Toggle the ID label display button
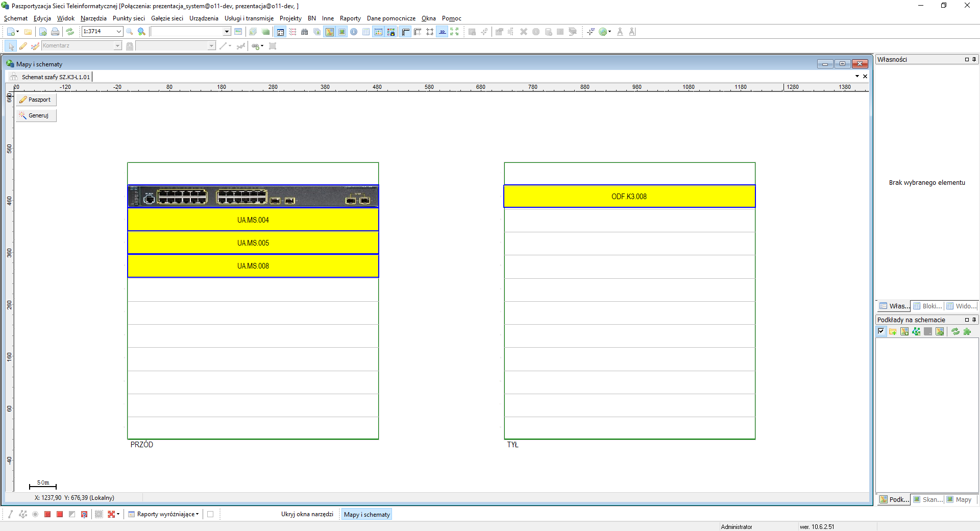This screenshot has width=980, height=531. point(442,32)
